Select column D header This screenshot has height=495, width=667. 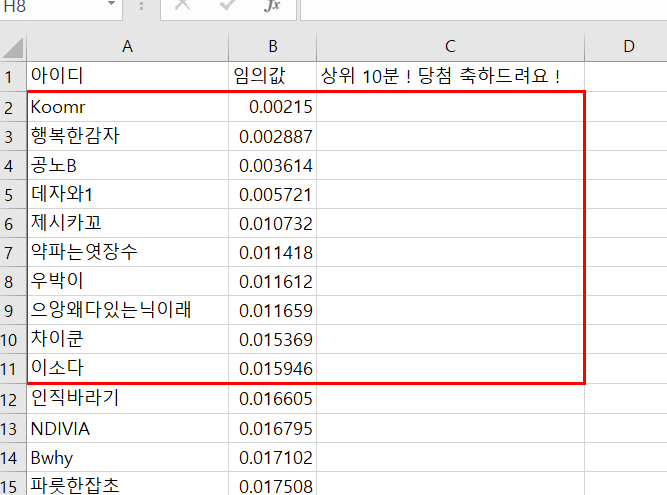click(627, 46)
